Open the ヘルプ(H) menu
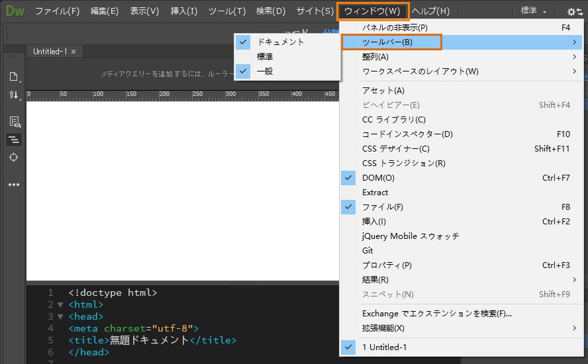This screenshot has height=364, width=588. (430, 11)
